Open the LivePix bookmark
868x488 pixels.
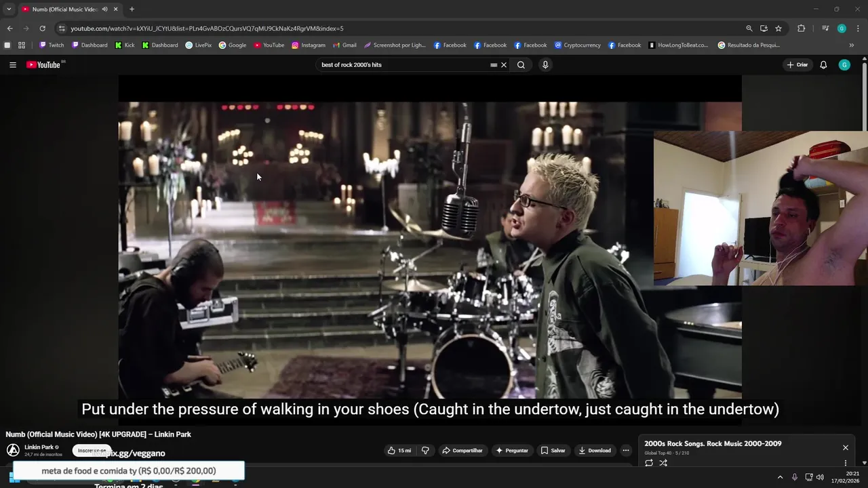[199, 45]
